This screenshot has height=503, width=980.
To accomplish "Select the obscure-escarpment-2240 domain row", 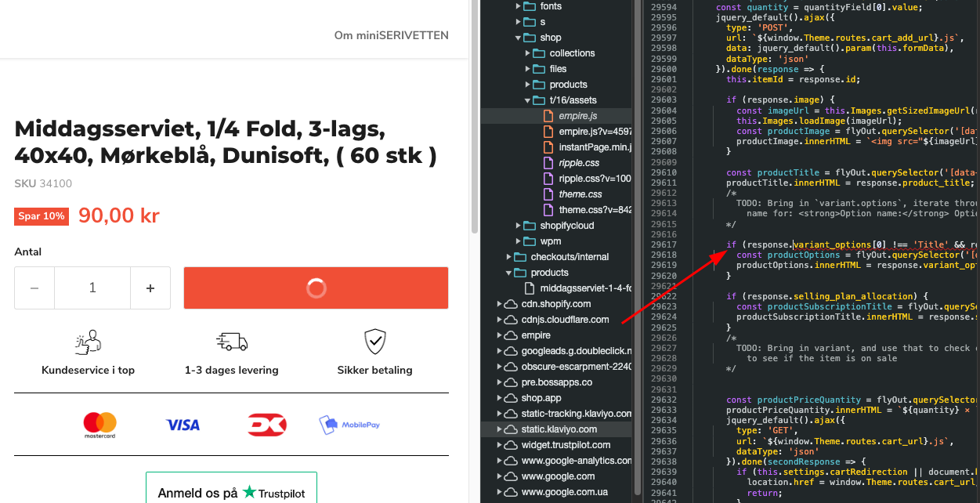I will pos(556,367).
